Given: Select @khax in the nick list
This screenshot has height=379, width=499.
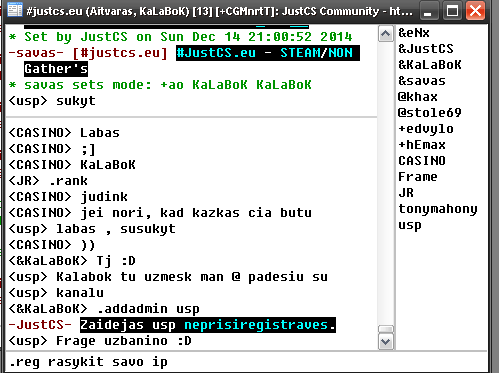Looking at the screenshot, I should (418, 97).
